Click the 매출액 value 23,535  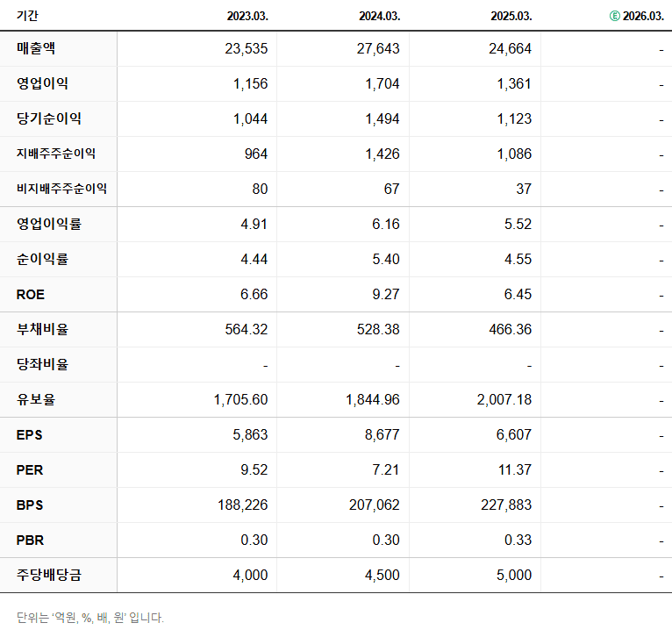[x=247, y=49]
